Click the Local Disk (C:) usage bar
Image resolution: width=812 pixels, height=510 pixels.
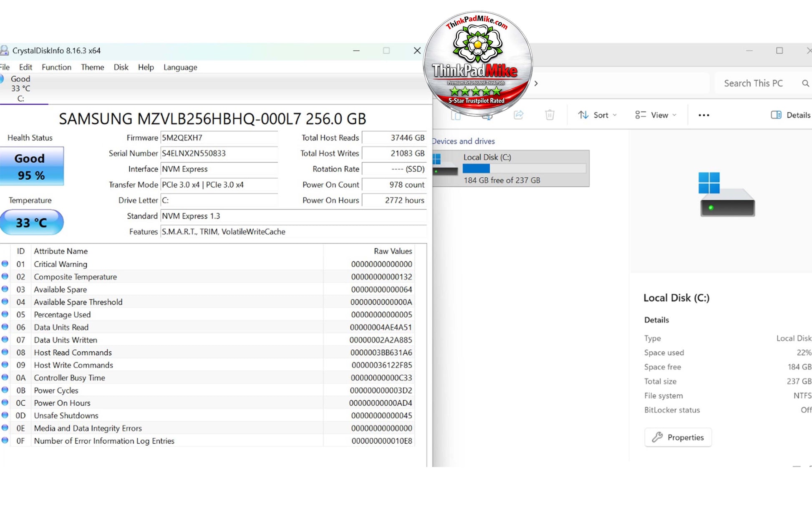coord(524,168)
